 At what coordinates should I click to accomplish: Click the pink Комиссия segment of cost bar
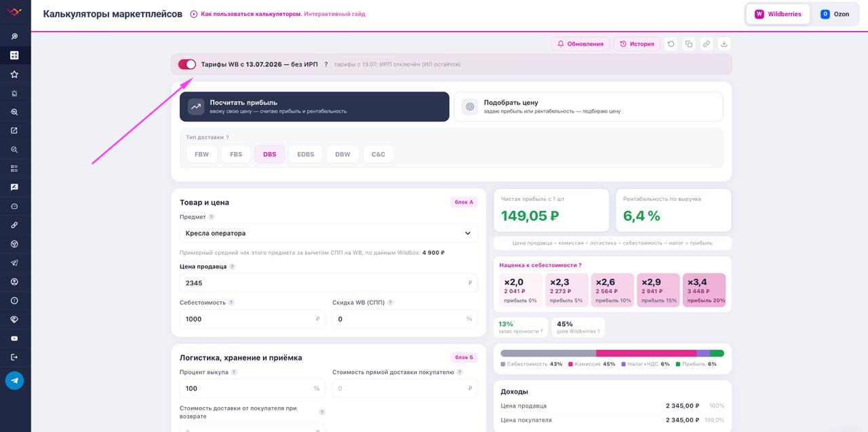click(x=646, y=353)
